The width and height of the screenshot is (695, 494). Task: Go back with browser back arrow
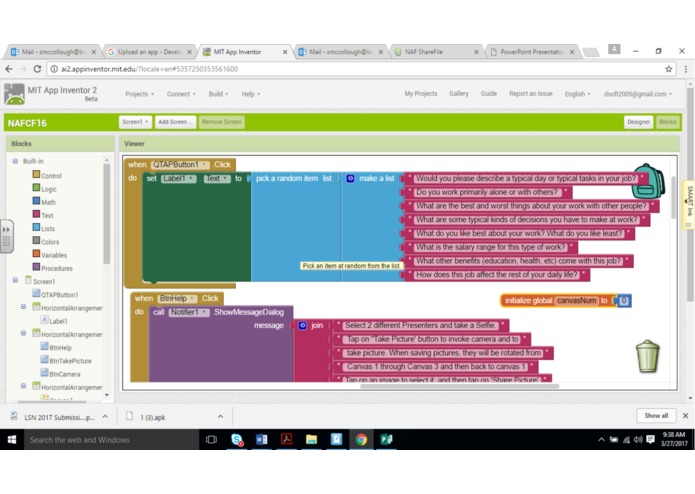[9, 69]
